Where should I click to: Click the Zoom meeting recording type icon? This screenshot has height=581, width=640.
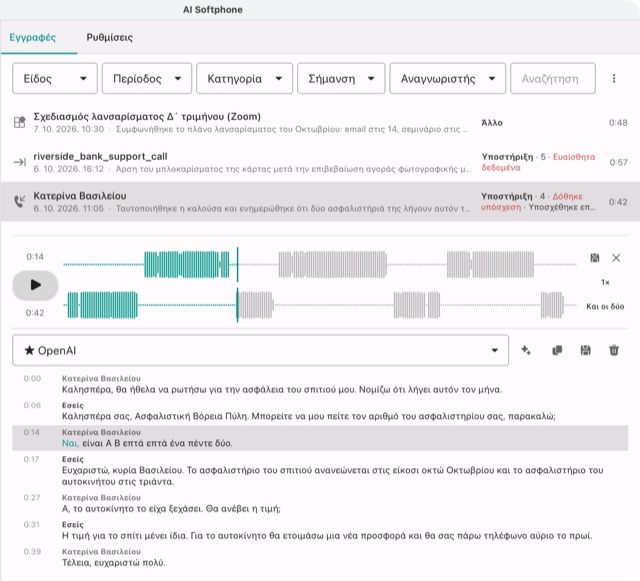click(x=20, y=122)
